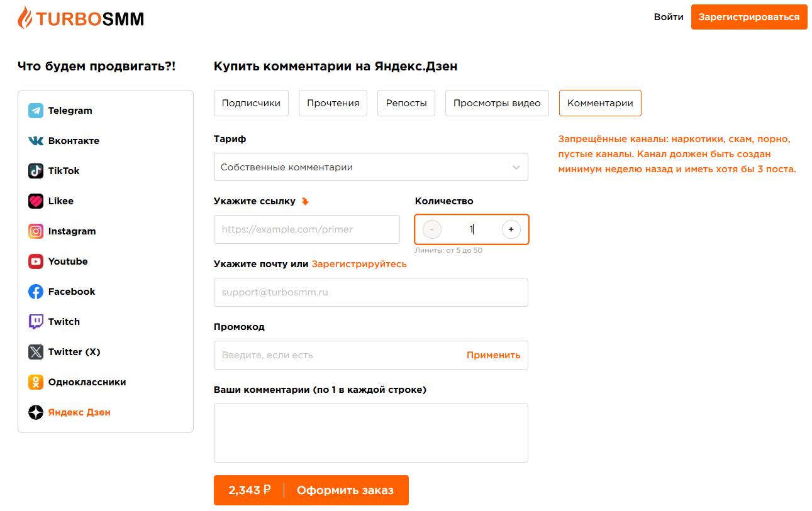Click the Войти login link

pyautogui.click(x=669, y=17)
